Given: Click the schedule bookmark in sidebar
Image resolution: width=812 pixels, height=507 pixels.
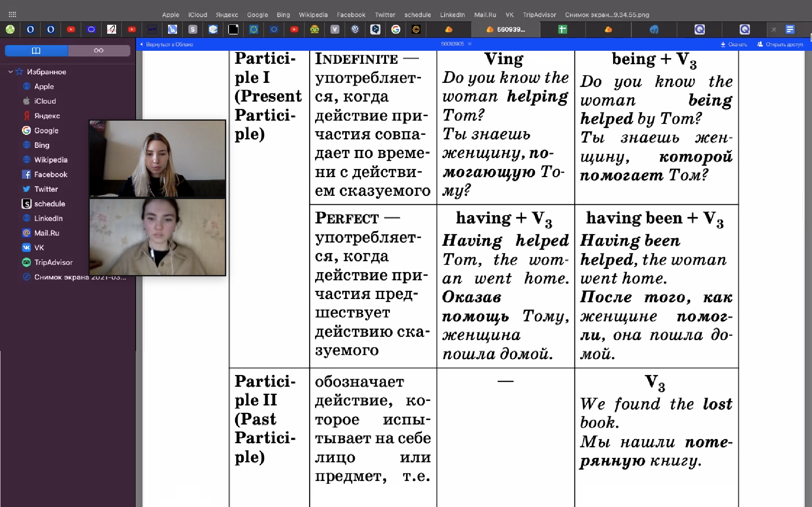Looking at the screenshot, I should pos(50,203).
